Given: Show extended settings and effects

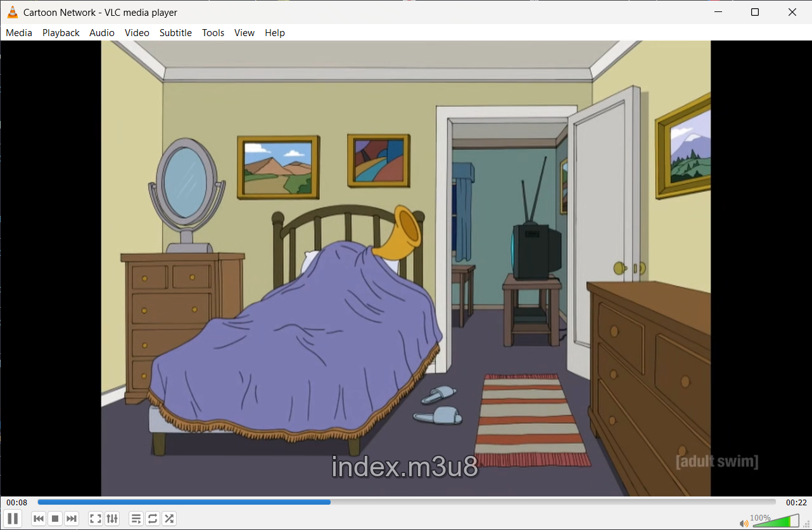Looking at the screenshot, I should [x=112, y=519].
